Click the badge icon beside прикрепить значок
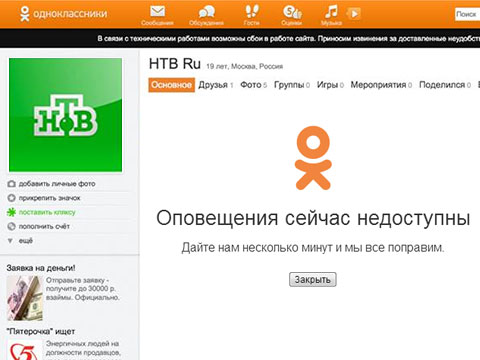Screen dimensions: 480x360 11,198
